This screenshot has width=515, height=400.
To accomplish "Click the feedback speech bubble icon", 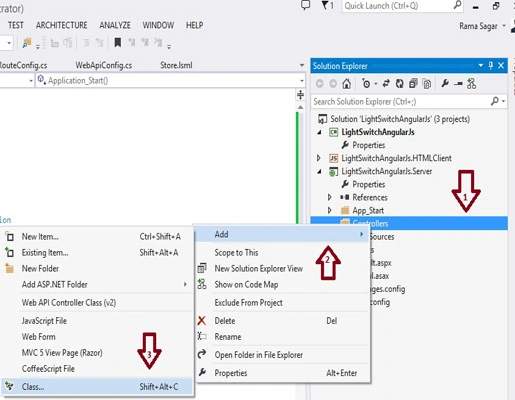I will [x=305, y=5].
